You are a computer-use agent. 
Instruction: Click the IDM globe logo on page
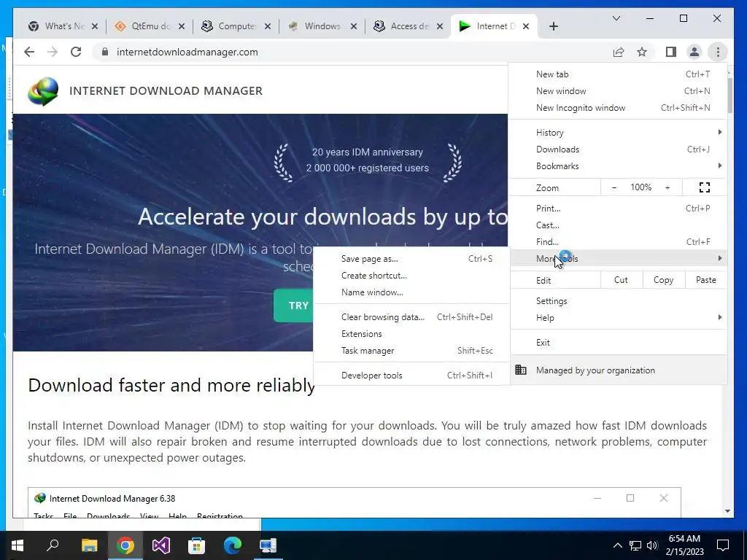click(x=43, y=91)
